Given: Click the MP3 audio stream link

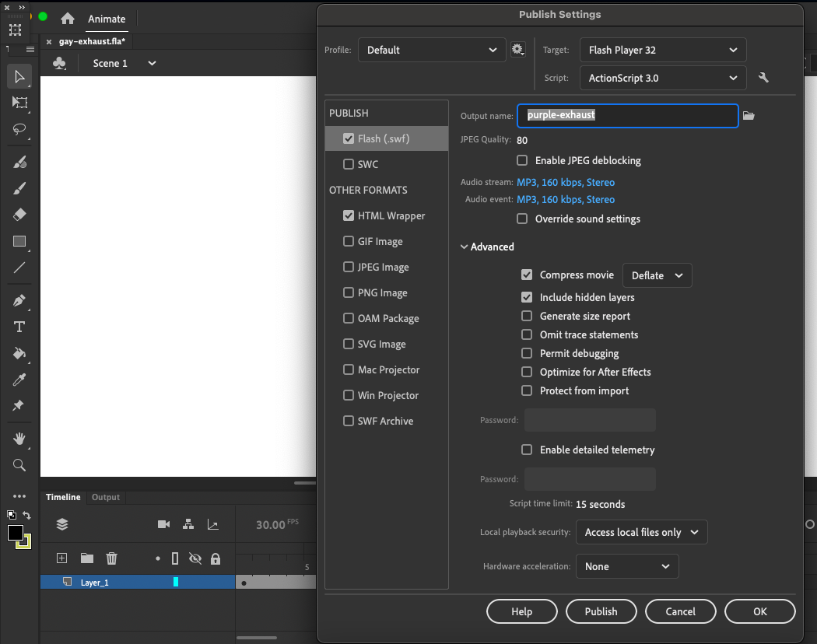Looking at the screenshot, I should 565,182.
